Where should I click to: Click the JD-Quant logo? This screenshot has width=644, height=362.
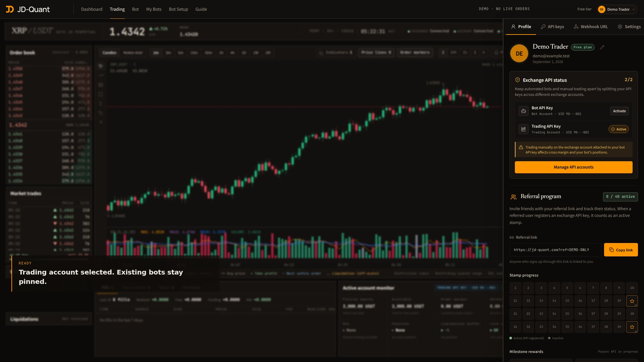click(x=28, y=9)
